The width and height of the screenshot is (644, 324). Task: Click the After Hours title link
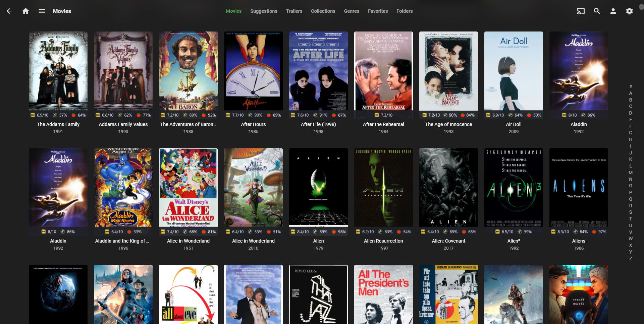[253, 124]
